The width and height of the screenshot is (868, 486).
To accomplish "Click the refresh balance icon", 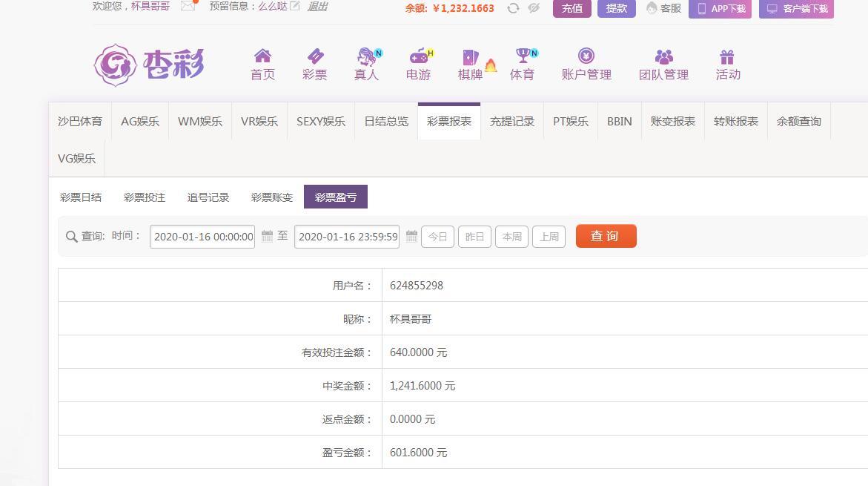I will tap(513, 8).
